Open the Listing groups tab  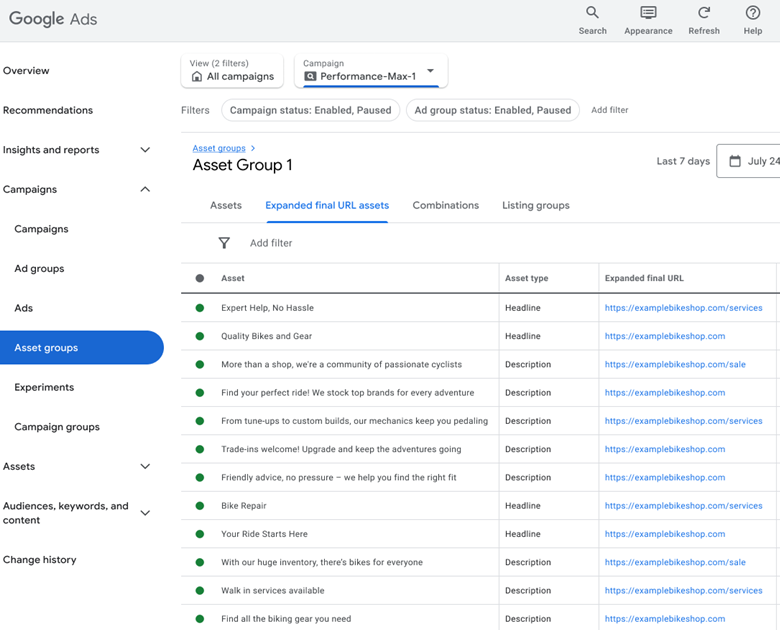pos(535,205)
